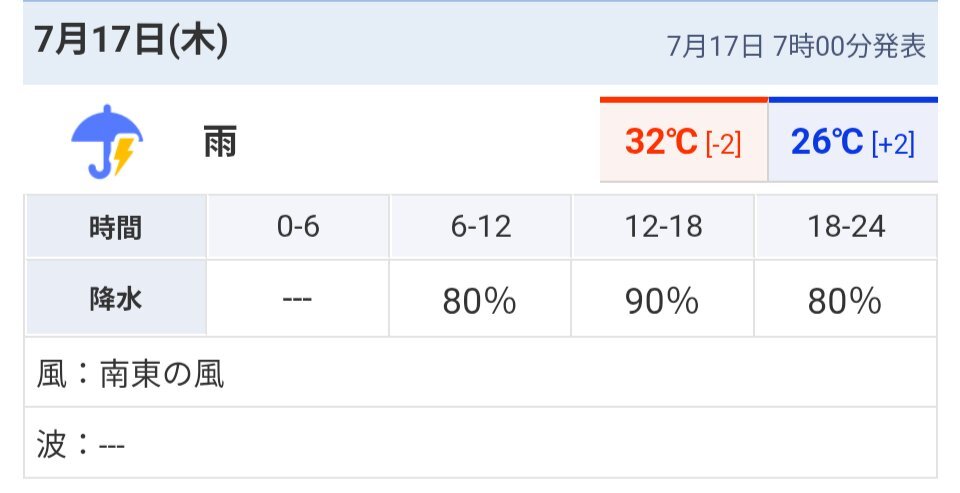This screenshot has height=493, width=960.
Task: Select the 80% precipitation cell under 18-24
Action: coord(846,299)
